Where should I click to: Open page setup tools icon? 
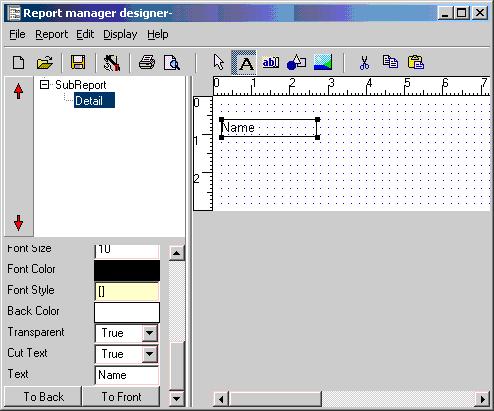[x=112, y=62]
